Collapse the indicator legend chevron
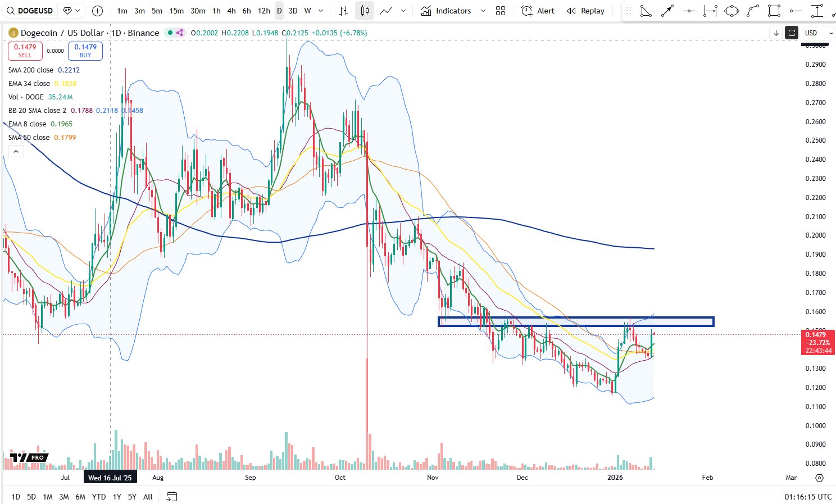Screen dimensions: 836x504 pos(16,151)
